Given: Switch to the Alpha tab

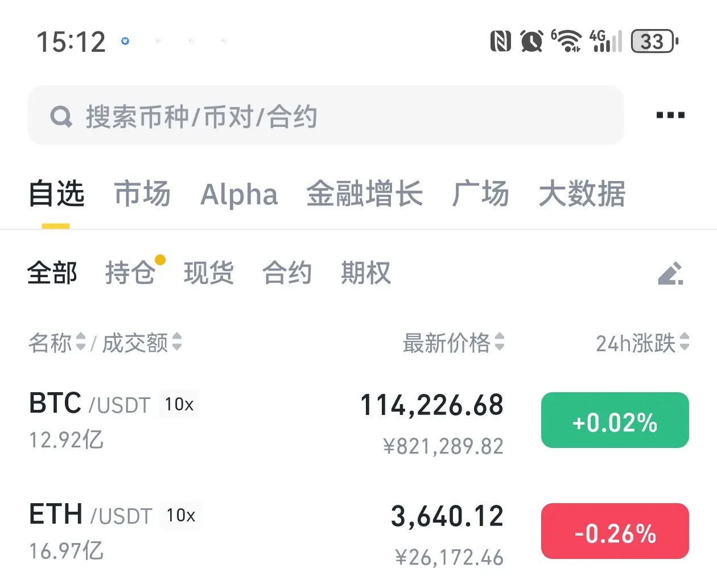Looking at the screenshot, I should pos(239,194).
